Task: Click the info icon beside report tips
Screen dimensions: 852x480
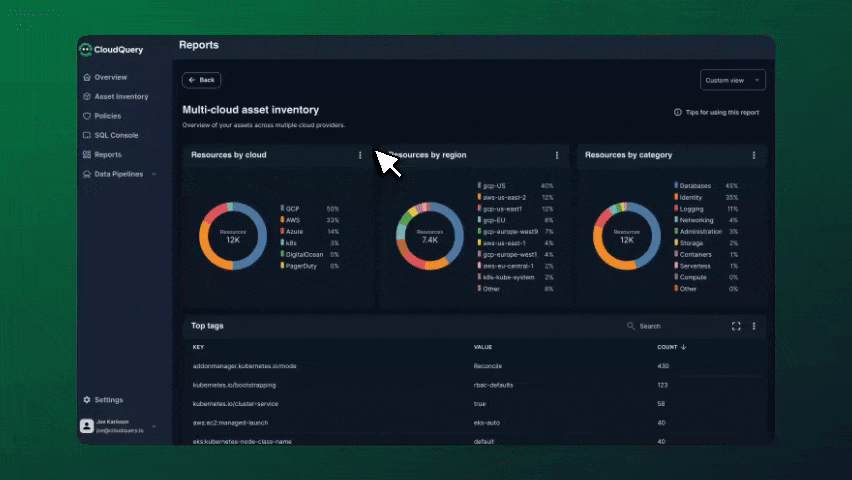Action: pyautogui.click(x=678, y=113)
